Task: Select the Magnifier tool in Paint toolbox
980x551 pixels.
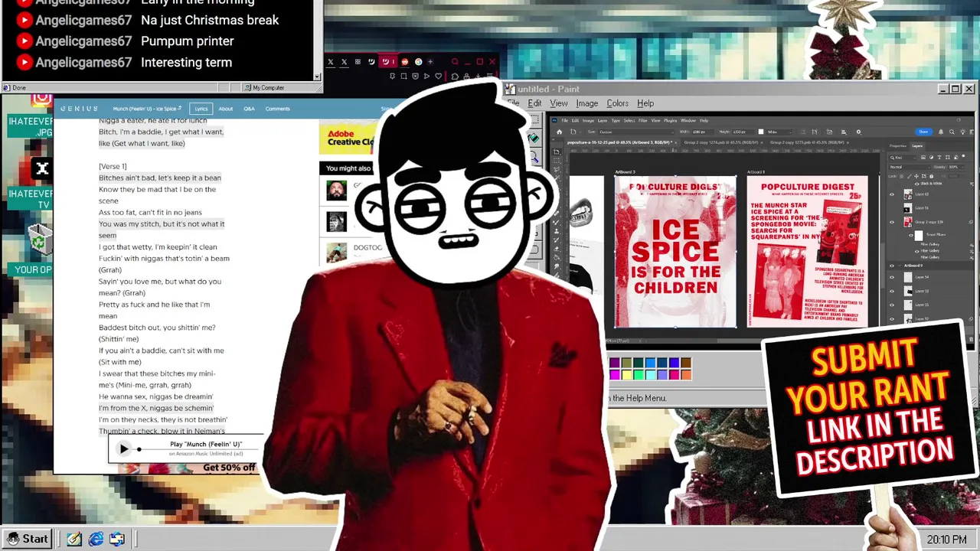Action: (534, 156)
